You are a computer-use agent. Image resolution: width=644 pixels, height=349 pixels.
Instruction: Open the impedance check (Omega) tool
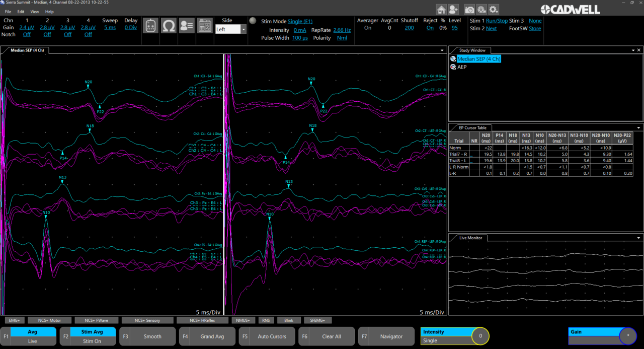click(169, 25)
